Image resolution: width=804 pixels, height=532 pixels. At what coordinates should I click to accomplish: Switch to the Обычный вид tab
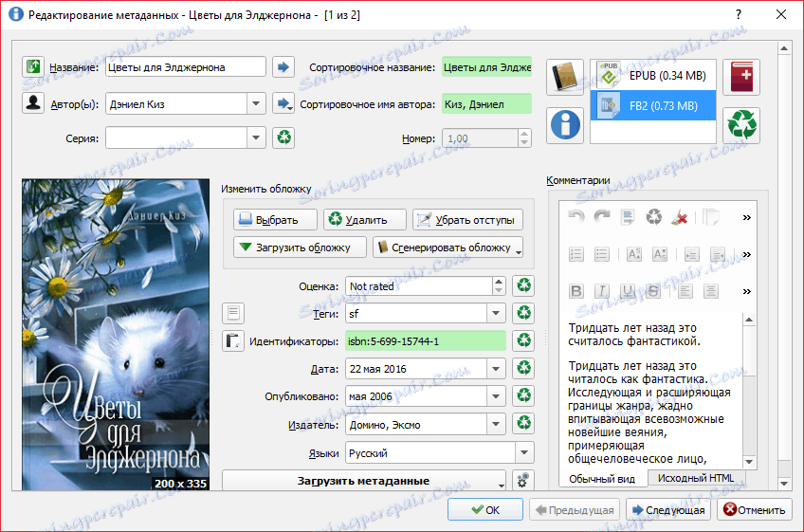click(x=602, y=479)
